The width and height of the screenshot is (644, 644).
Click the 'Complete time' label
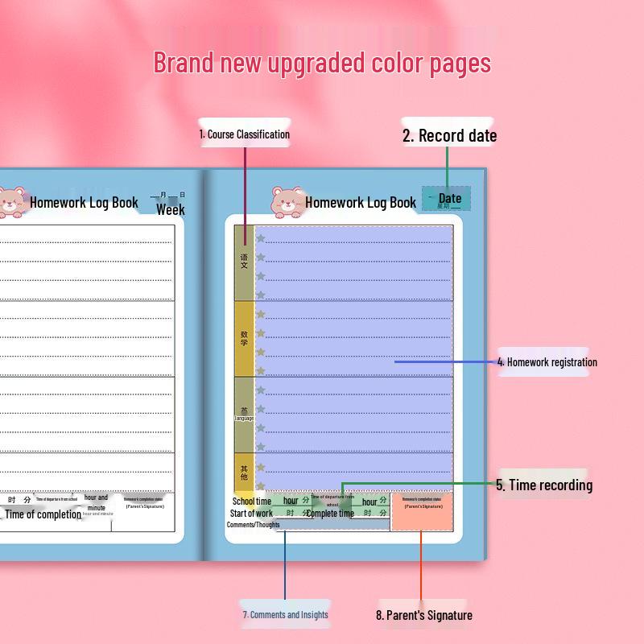(x=331, y=514)
